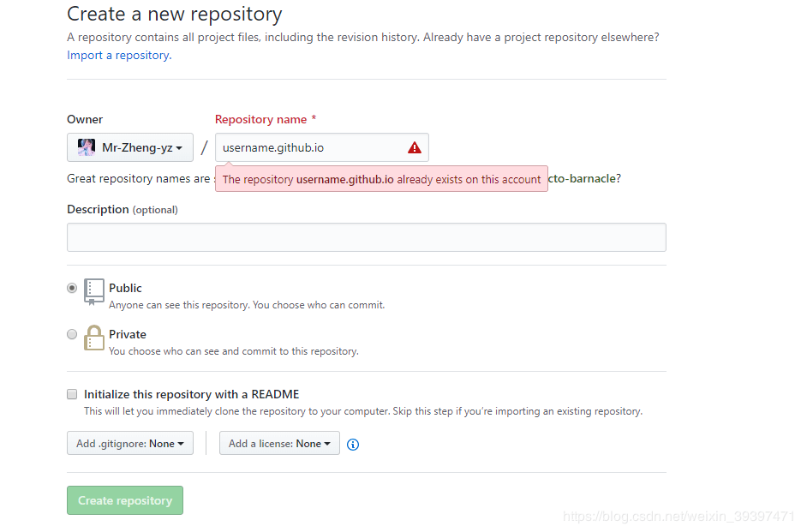Click the 'Private' label text
The image size is (801, 532).
[x=127, y=334]
